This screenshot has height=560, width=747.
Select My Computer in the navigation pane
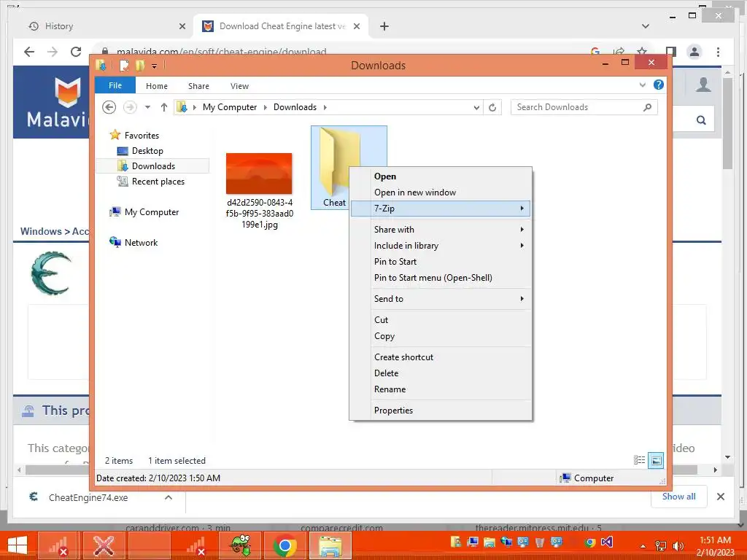(152, 212)
